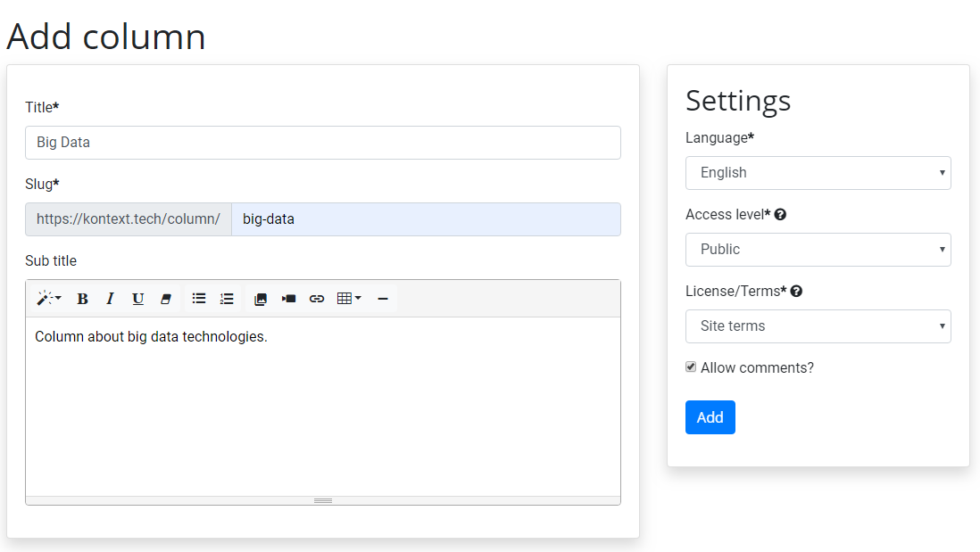Click the blue Add button

point(710,417)
